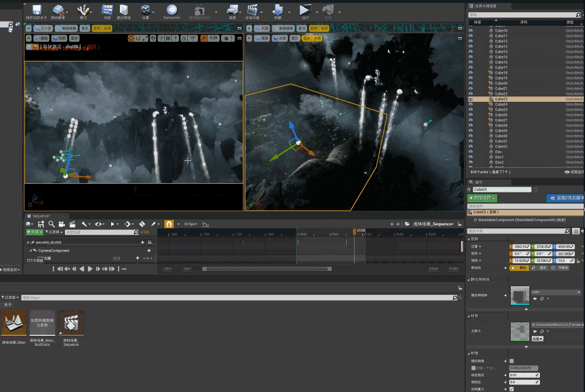The image size is (585, 392).
Task: Click playhead marker at frame 0105
Action: 355,232
